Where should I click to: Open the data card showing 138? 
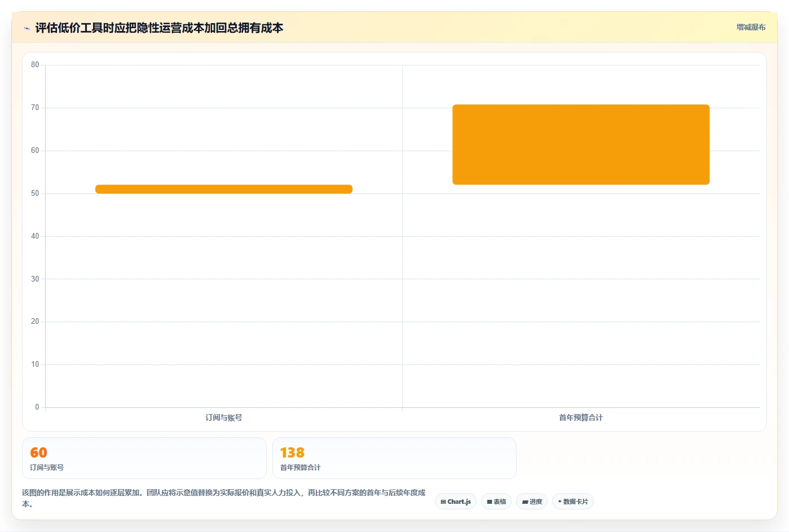tap(394, 458)
